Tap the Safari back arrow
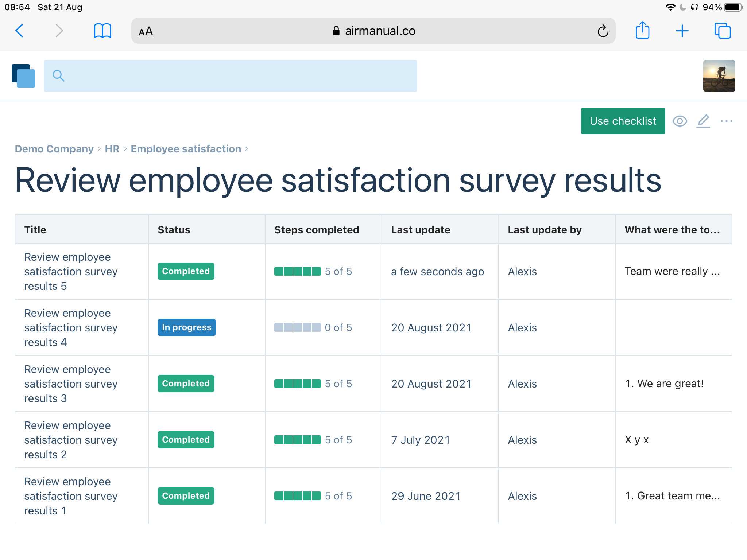 19,31
